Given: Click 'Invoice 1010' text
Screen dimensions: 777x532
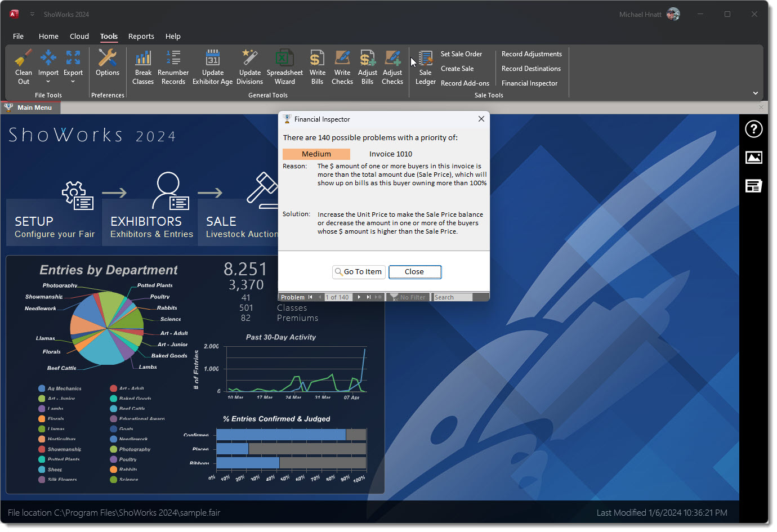Looking at the screenshot, I should click(x=391, y=154).
